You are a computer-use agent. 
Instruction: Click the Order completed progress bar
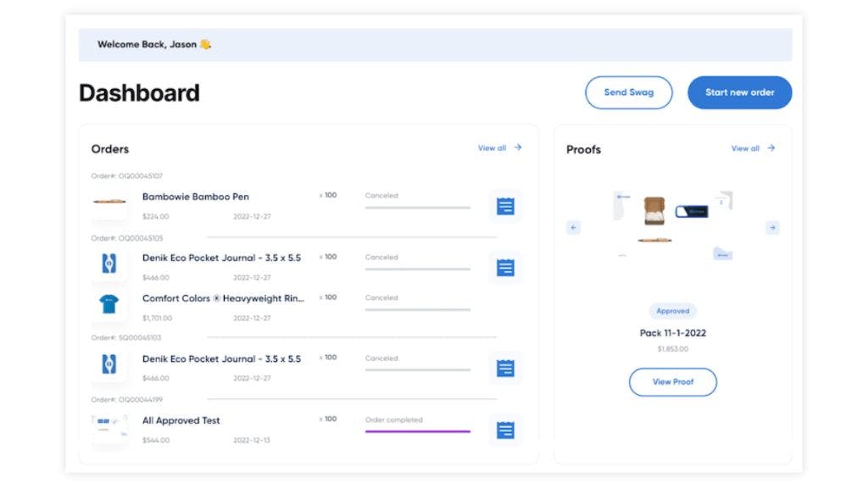(416, 432)
